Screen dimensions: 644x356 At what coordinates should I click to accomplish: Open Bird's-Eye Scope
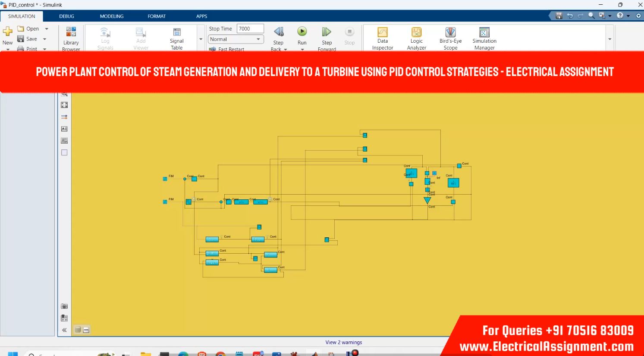coord(450,38)
